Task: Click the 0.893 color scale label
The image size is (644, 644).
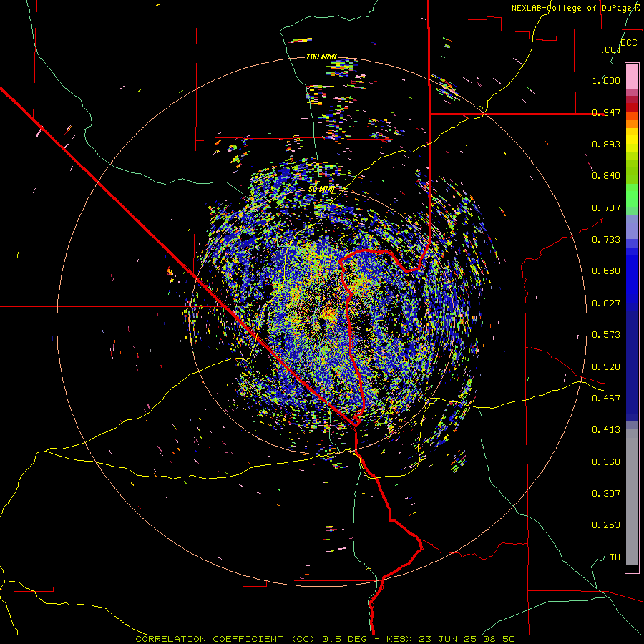Action: [606, 144]
